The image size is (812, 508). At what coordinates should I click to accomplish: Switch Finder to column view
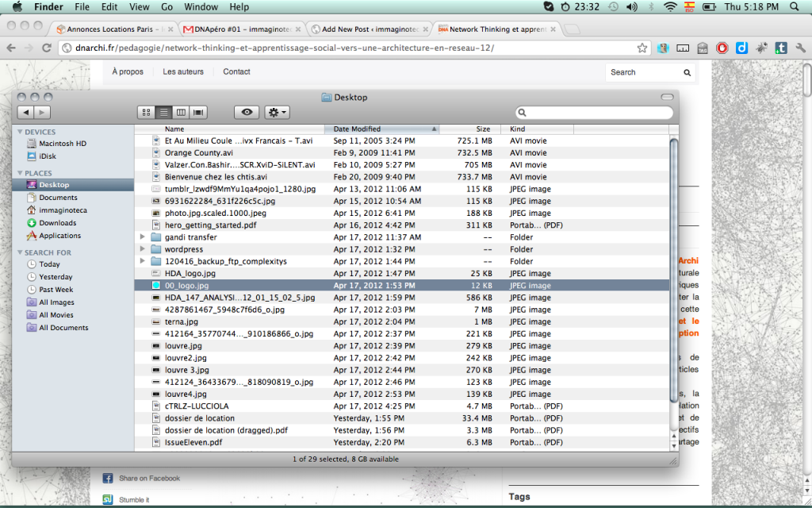tap(181, 113)
